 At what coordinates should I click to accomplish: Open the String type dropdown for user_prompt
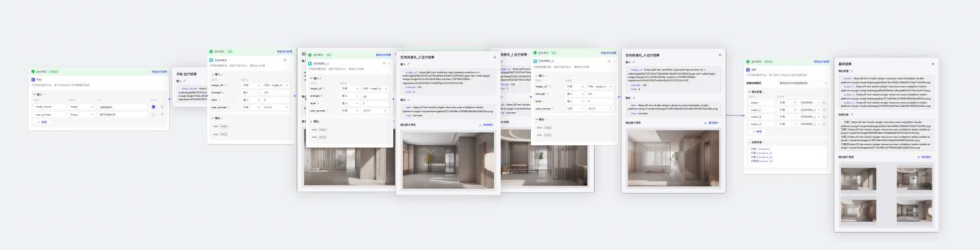(x=82, y=114)
